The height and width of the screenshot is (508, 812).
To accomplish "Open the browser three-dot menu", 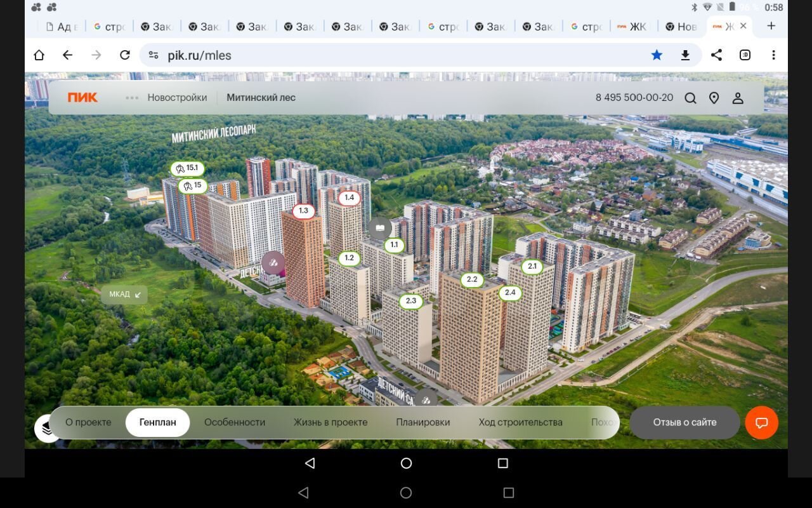I will 773,55.
